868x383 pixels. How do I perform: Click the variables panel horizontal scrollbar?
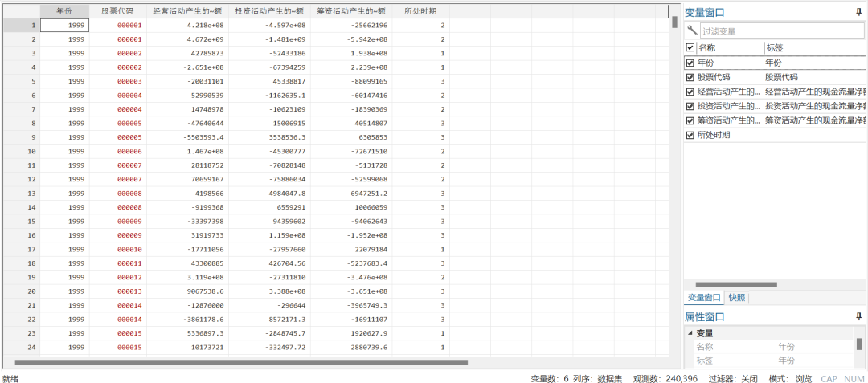(738, 284)
